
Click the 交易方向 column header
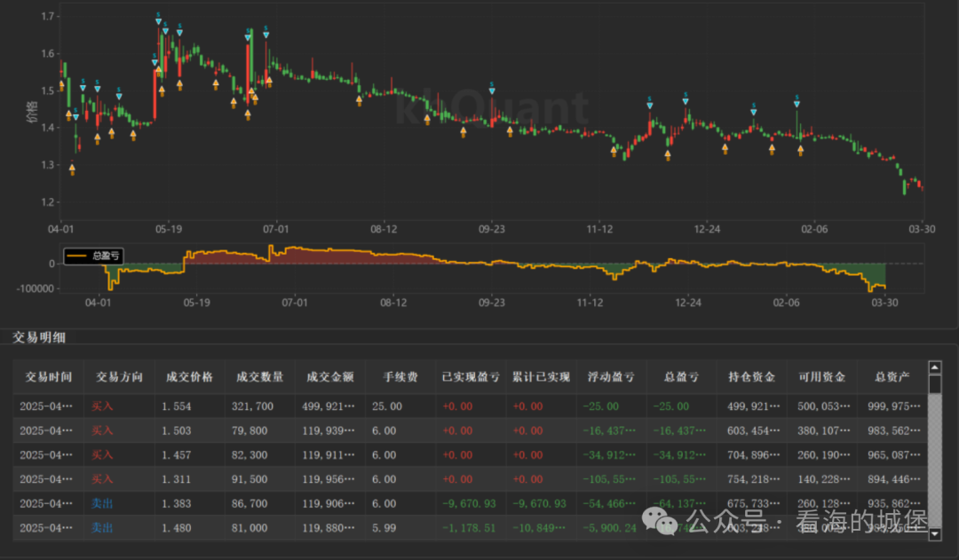point(119,377)
